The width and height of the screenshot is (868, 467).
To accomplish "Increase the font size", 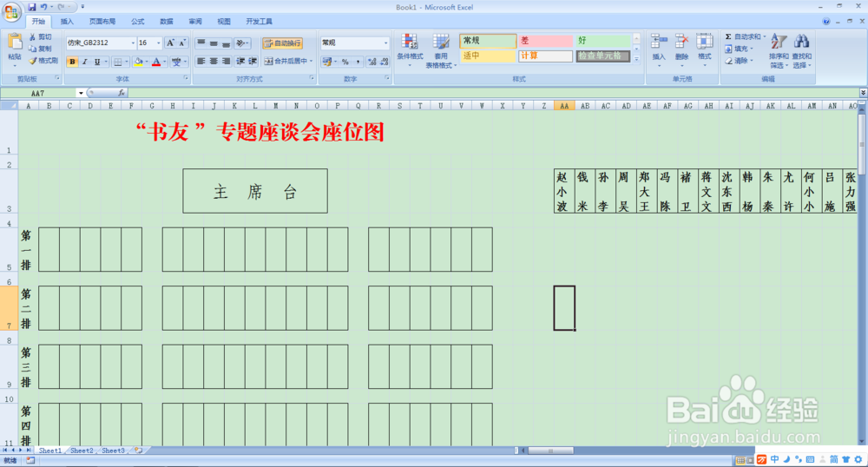I will [170, 43].
